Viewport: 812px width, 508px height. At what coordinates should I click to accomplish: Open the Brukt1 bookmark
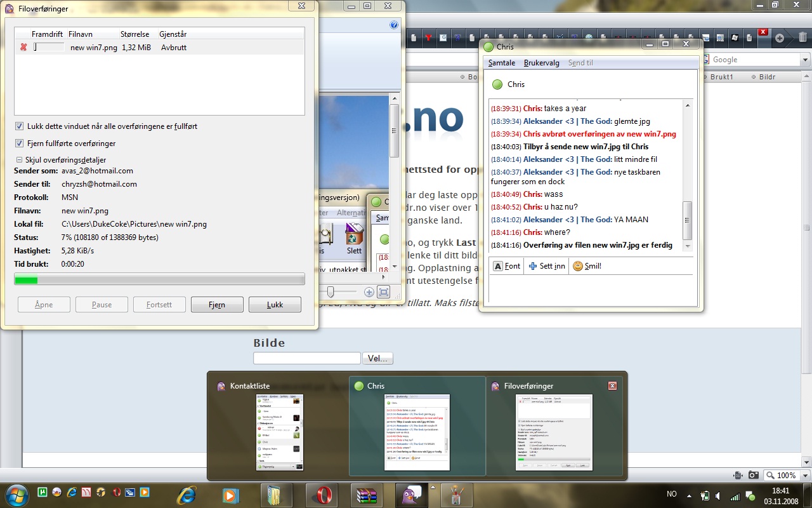[717, 77]
